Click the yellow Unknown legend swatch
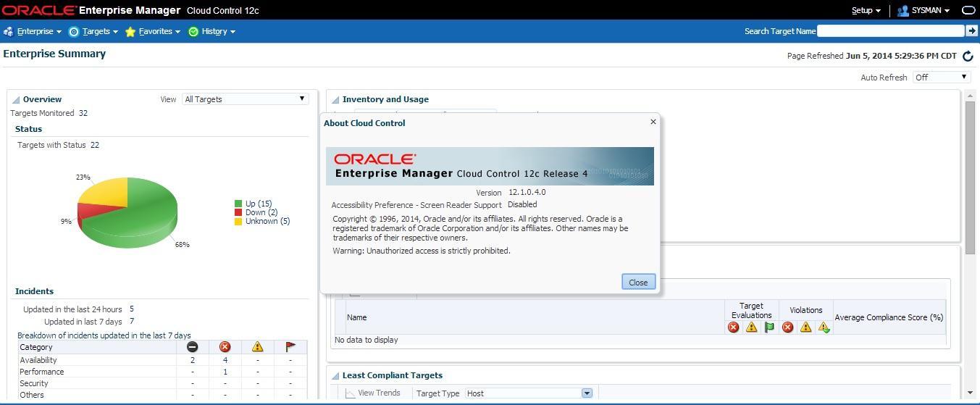Viewport: 980px width, 405px height. pyautogui.click(x=238, y=222)
